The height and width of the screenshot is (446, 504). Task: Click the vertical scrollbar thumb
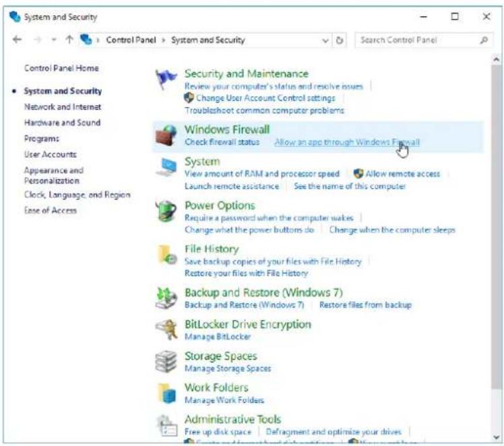coord(496,227)
